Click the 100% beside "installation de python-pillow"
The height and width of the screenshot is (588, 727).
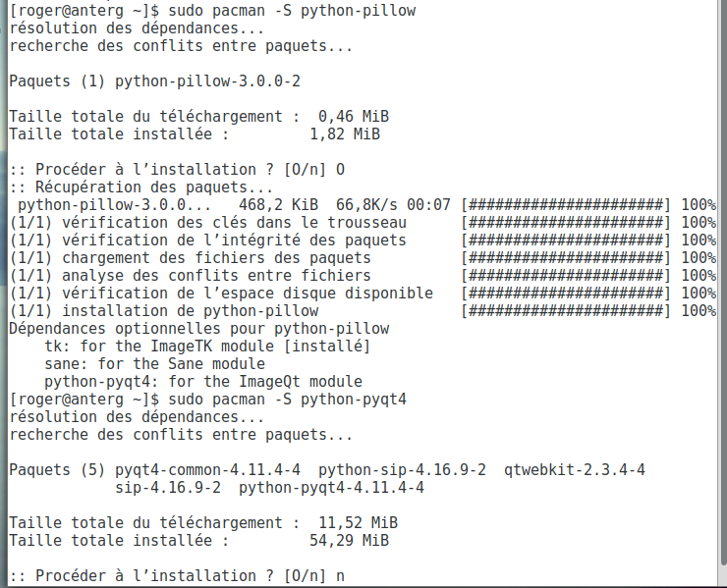(x=699, y=311)
